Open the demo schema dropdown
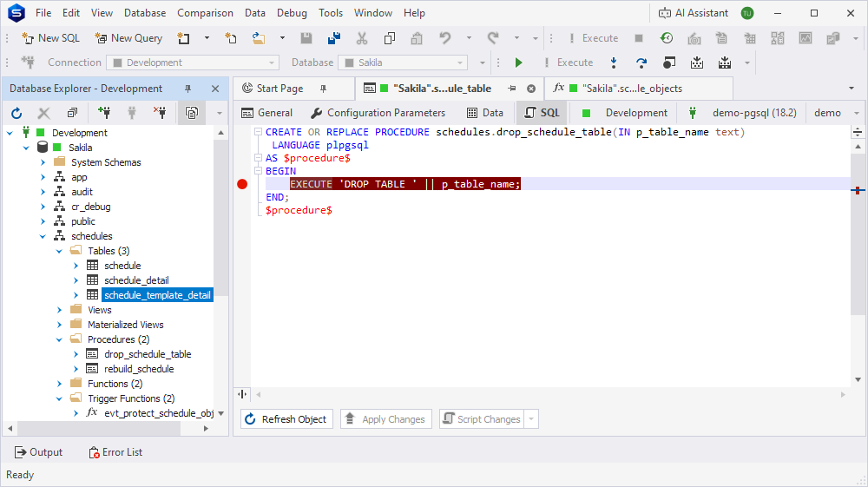This screenshot has height=487, width=868. click(x=857, y=113)
